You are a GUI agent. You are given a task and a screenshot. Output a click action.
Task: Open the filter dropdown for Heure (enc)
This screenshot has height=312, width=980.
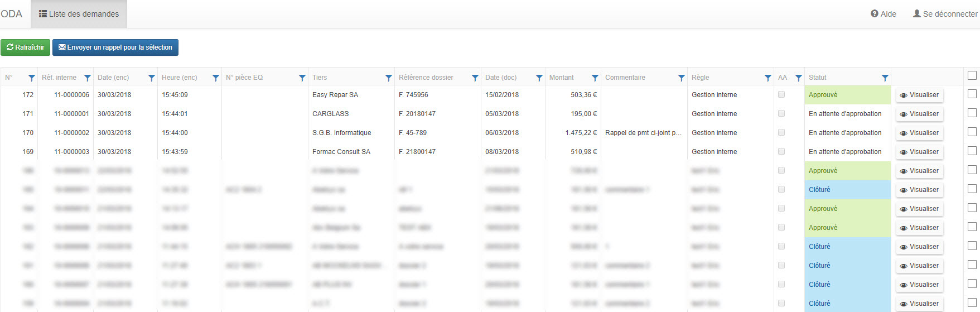point(216,78)
